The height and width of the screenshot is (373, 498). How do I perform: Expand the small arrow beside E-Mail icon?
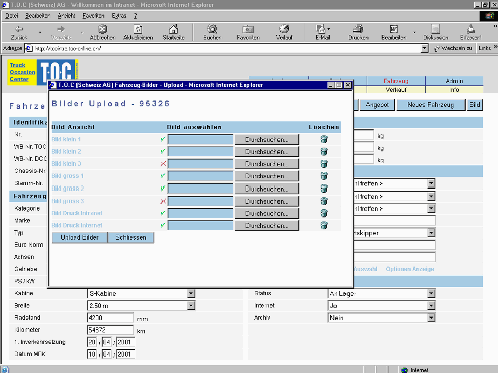tap(329, 29)
